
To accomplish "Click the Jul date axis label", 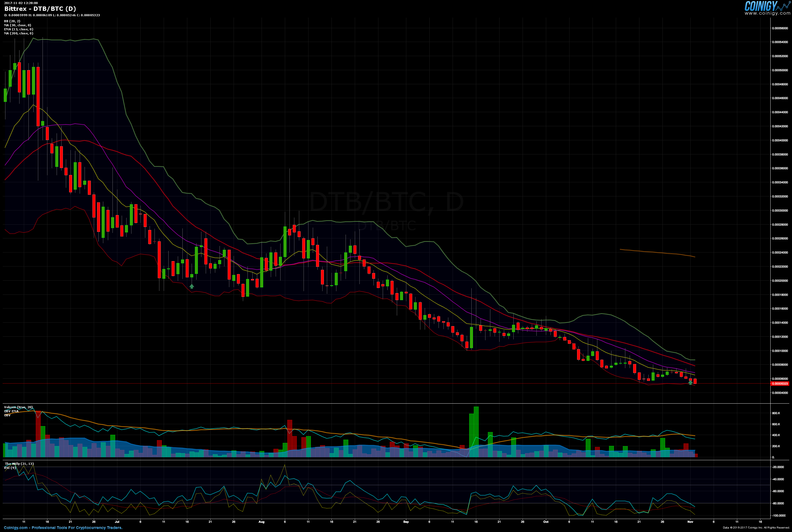I will tap(117, 522).
